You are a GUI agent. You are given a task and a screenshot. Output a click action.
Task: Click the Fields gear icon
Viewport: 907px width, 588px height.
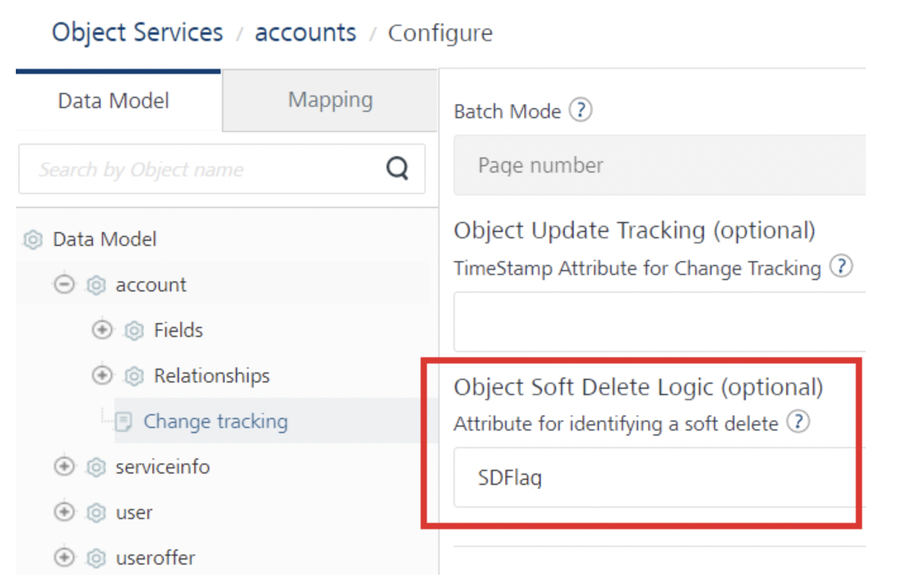click(133, 331)
